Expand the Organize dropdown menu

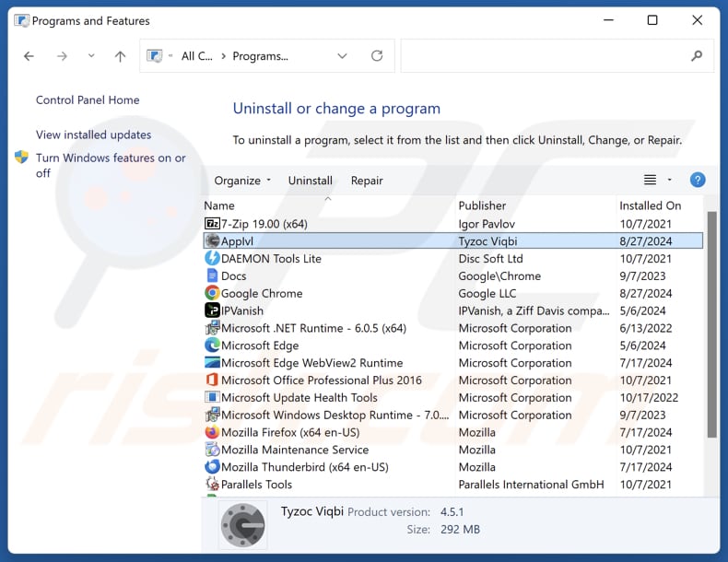pos(242,181)
